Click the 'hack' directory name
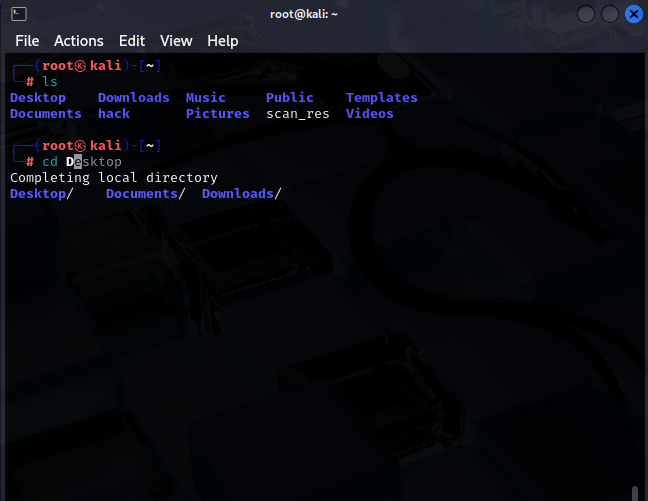This screenshot has width=648, height=501. coord(114,114)
